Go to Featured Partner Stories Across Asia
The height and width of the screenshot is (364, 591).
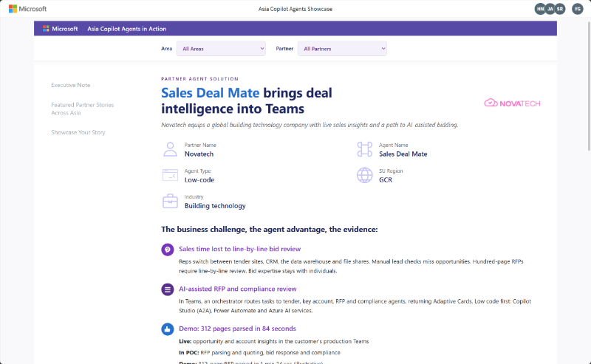(x=83, y=109)
